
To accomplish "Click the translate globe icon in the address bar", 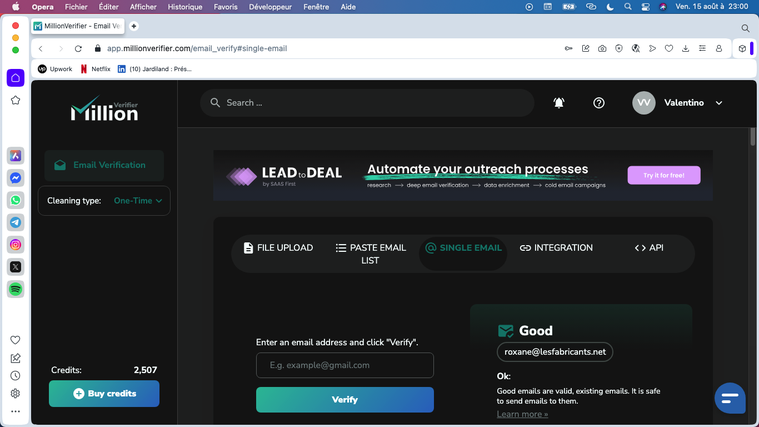I will pos(636,48).
